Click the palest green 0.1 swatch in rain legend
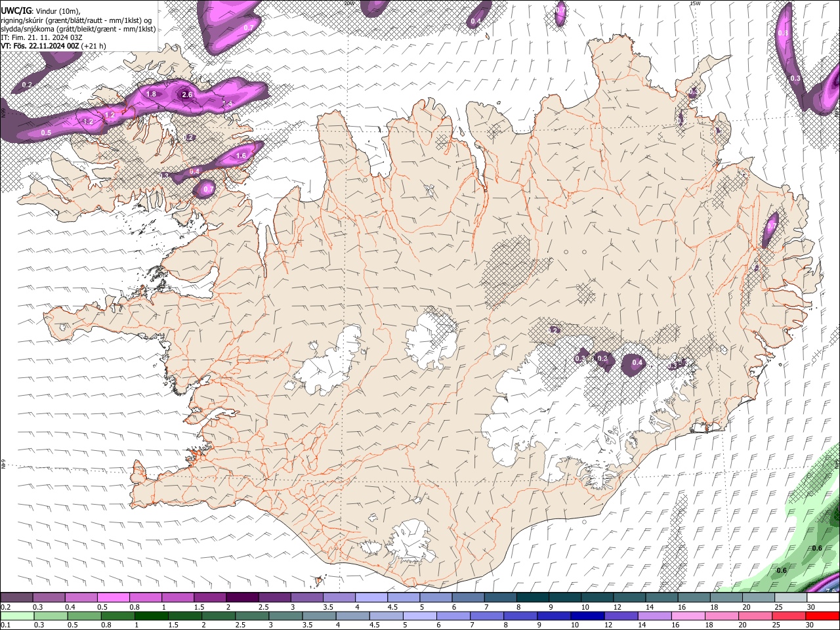Image resolution: width=840 pixels, height=630 pixels. pos(16,616)
